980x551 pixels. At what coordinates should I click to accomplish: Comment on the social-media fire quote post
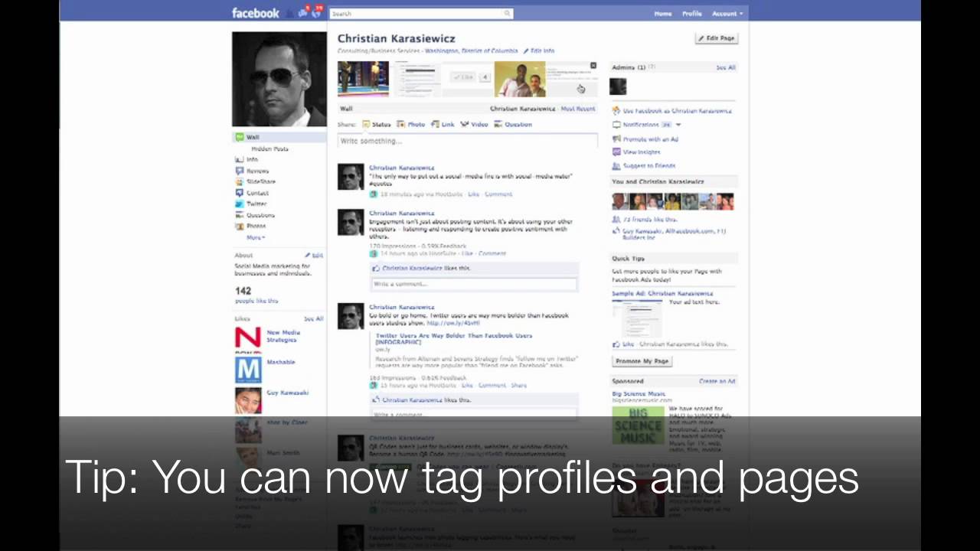(498, 194)
